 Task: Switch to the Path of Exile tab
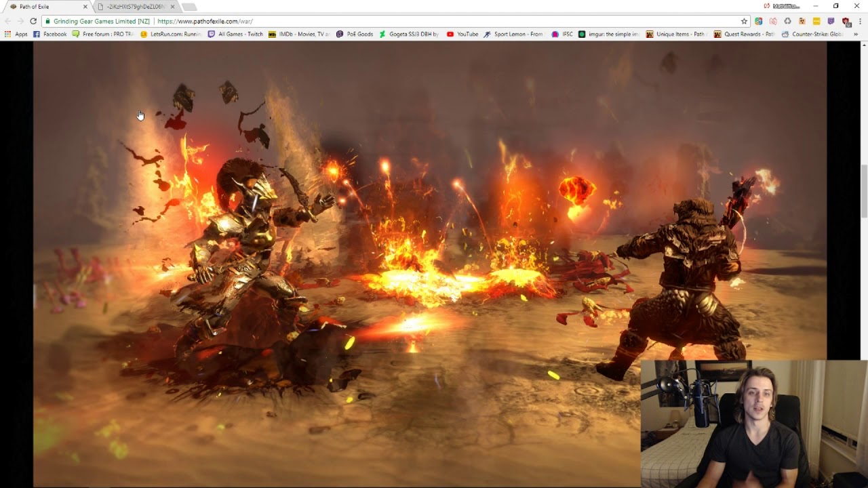[47, 7]
